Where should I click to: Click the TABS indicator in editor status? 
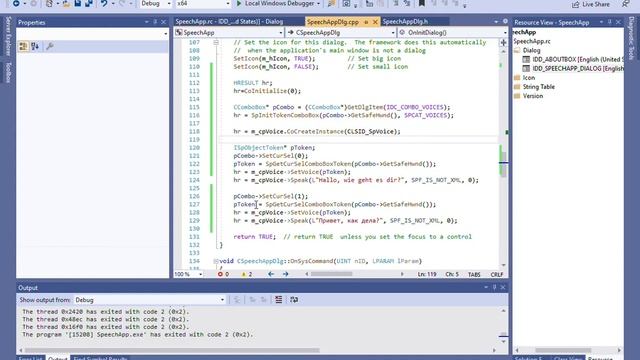click(474, 274)
